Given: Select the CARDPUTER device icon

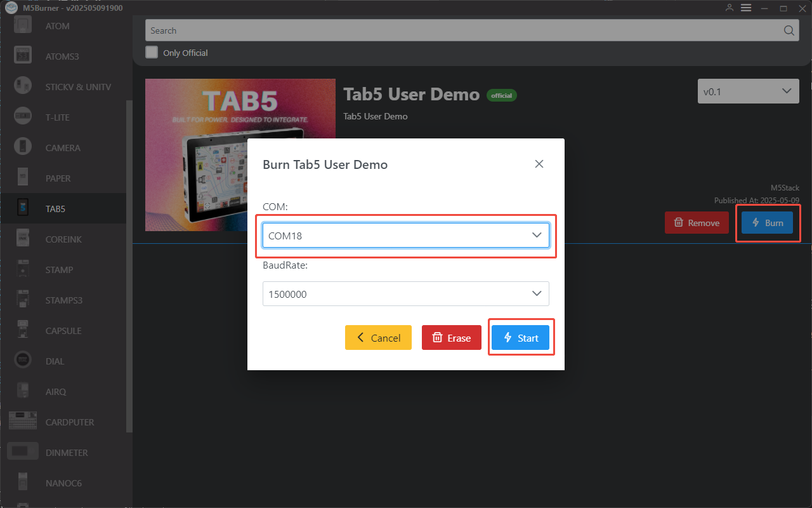Looking at the screenshot, I should coord(23,422).
